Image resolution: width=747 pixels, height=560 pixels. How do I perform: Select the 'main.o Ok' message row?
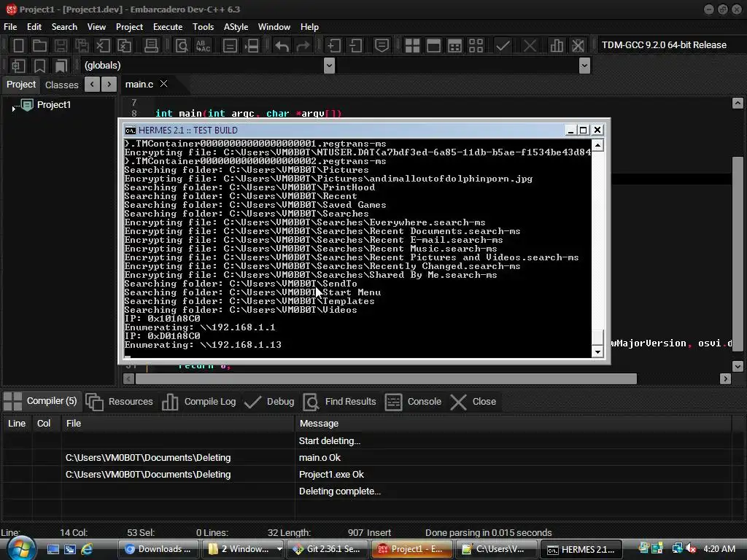[366, 458]
